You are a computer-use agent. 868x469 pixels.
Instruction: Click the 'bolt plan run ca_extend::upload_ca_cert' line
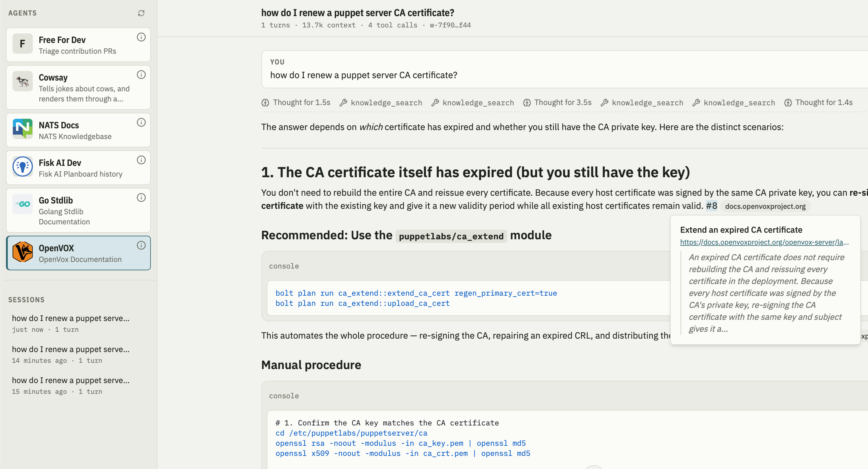[x=362, y=303]
